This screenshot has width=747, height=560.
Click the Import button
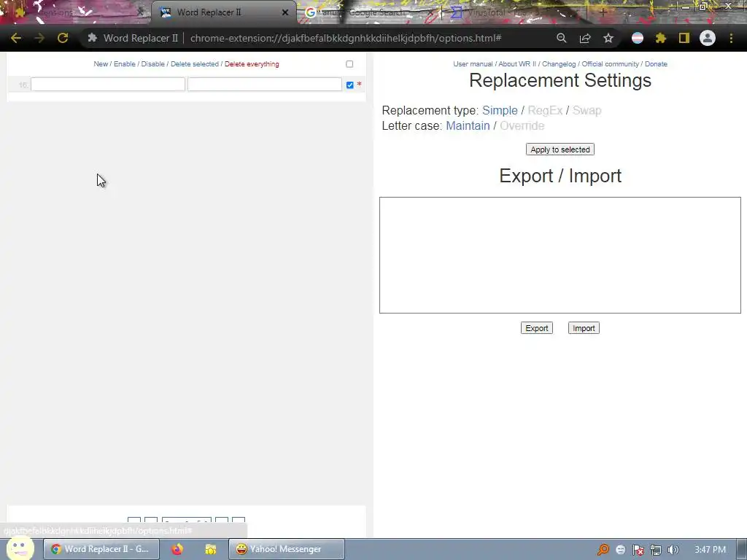[584, 328]
